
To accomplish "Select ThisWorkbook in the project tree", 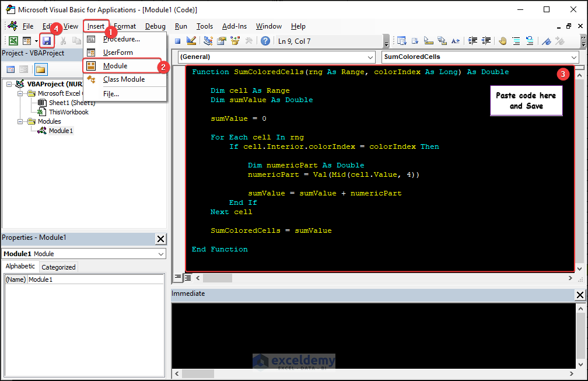I will tap(68, 112).
